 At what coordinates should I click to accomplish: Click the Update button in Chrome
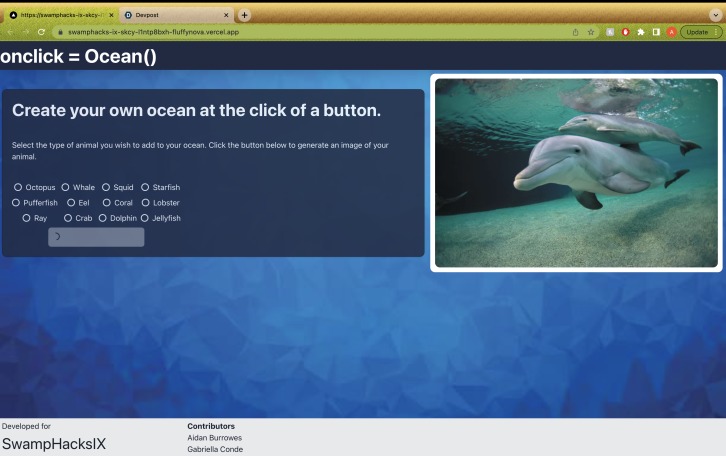(x=701, y=32)
